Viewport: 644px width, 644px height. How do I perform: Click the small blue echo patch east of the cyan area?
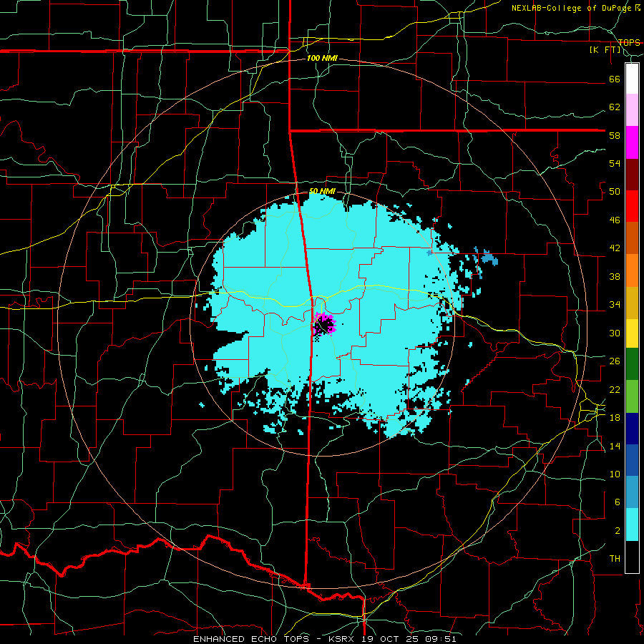[489, 258]
